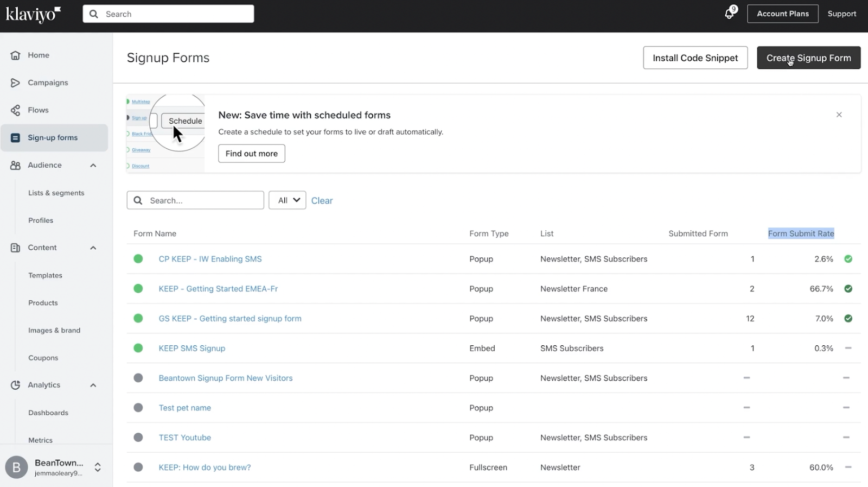Click Account Plans button
The height and width of the screenshot is (487, 868).
[x=783, y=14]
